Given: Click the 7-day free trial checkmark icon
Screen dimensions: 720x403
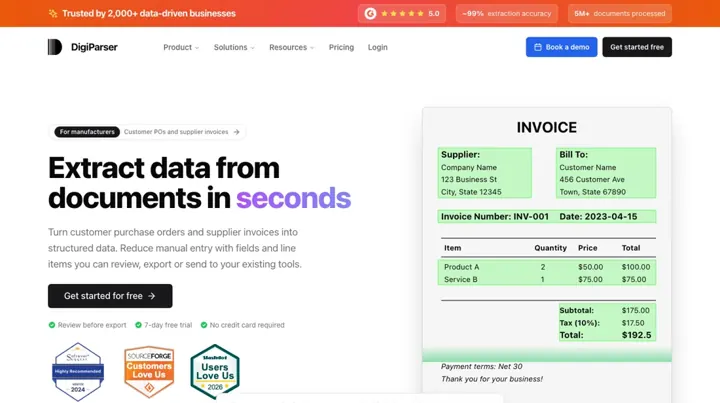Looking at the screenshot, I should [x=138, y=325].
